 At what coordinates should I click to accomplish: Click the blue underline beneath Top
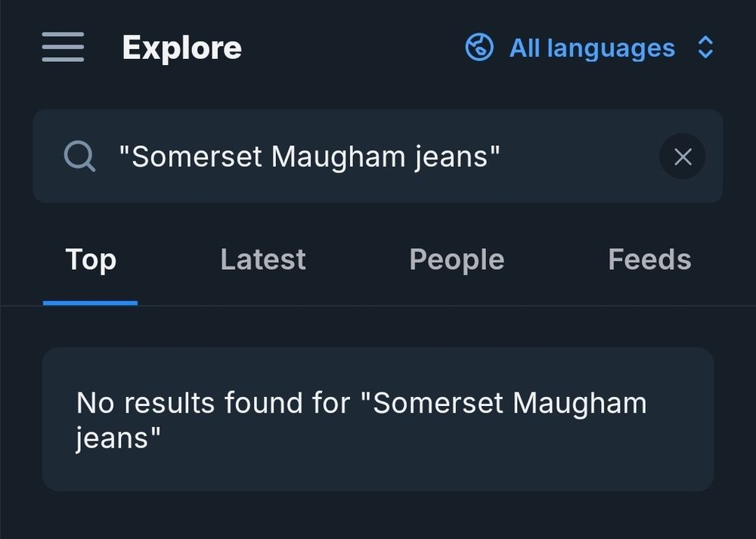tap(90, 303)
